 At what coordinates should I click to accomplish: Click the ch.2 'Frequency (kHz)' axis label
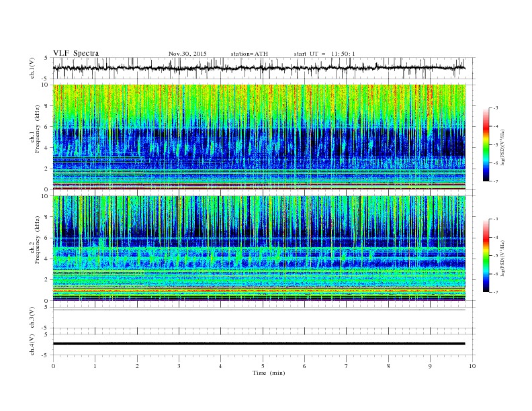37,240
